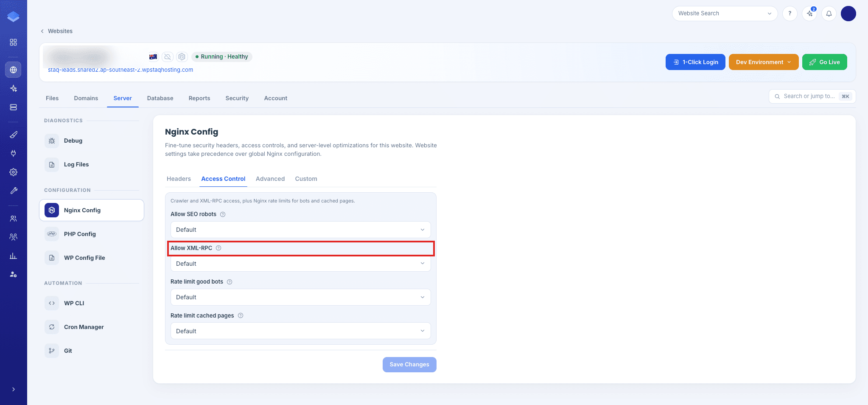Open the Dev Environment dropdown button
Viewport: 868px width, 405px height.
click(x=764, y=62)
